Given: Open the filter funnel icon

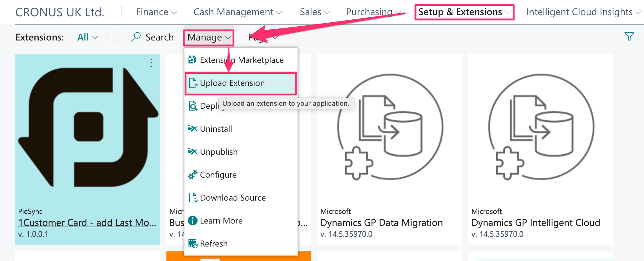Looking at the screenshot, I should point(629,37).
